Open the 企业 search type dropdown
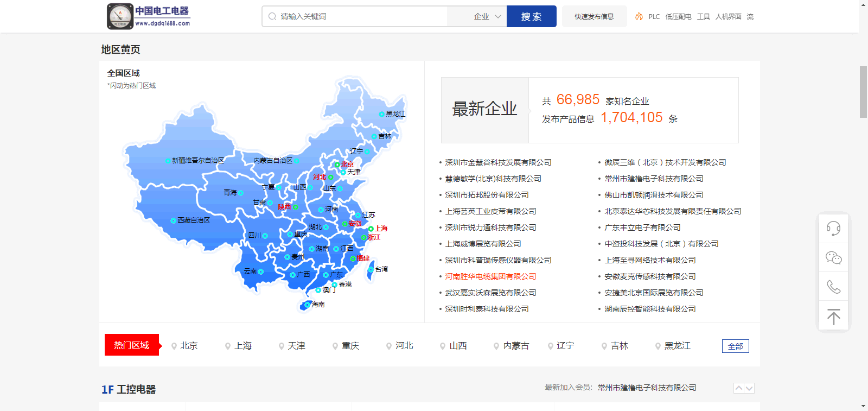This screenshot has width=868, height=411. point(487,17)
